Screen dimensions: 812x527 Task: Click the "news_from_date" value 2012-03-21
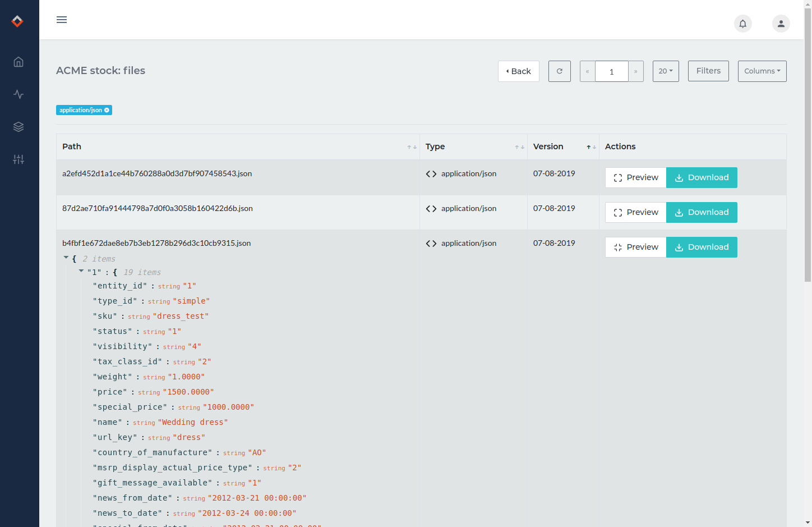[x=257, y=498]
